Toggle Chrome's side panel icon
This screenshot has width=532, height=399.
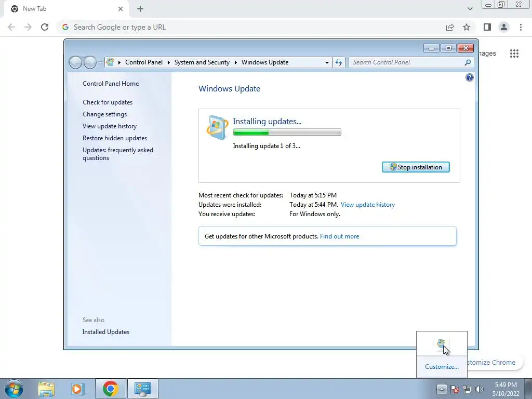coord(487,27)
